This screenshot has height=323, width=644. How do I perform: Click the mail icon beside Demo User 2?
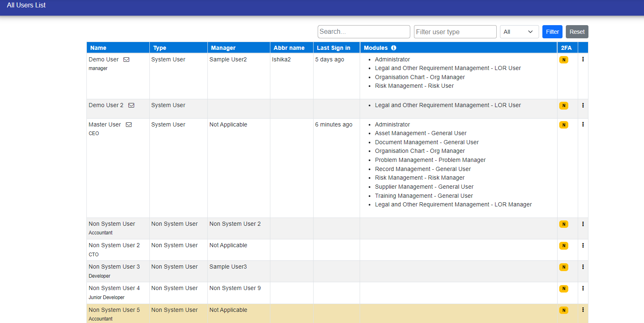coord(131,105)
